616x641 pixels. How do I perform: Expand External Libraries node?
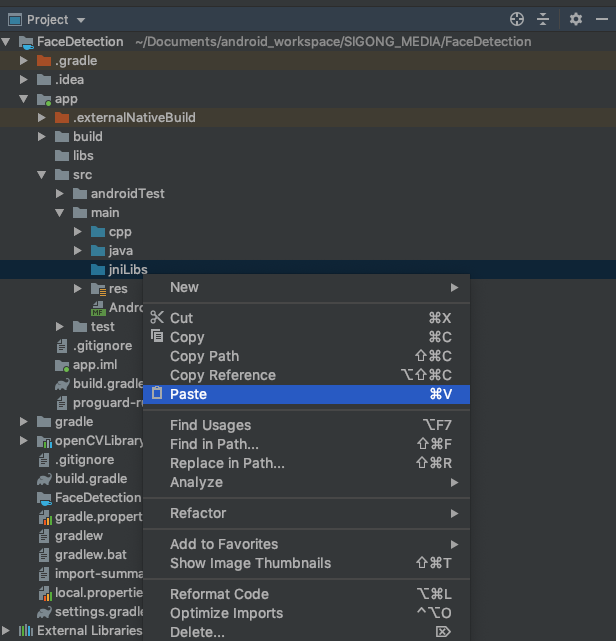click(6, 630)
